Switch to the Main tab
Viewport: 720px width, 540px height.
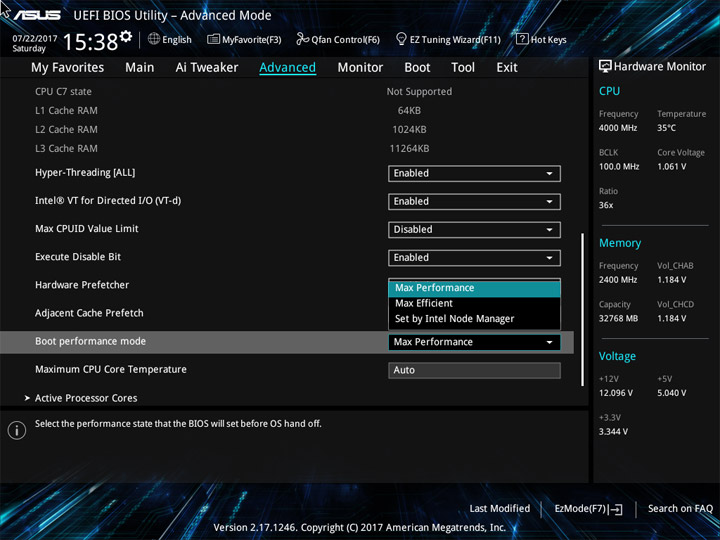(140, 68)
